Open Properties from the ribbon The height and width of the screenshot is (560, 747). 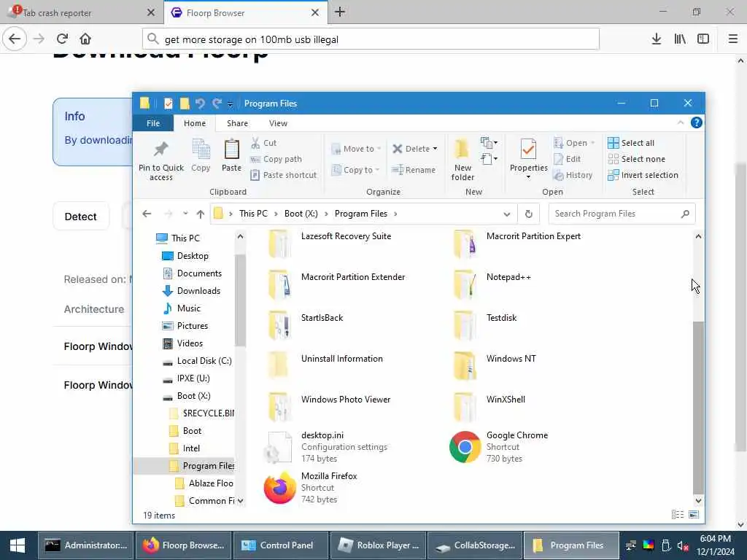point(528,159)
